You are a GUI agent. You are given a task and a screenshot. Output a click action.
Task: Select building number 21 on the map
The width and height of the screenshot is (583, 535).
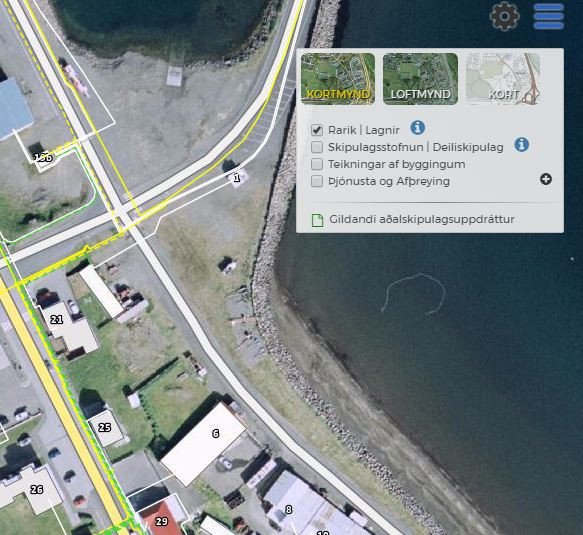click(57, 319)
